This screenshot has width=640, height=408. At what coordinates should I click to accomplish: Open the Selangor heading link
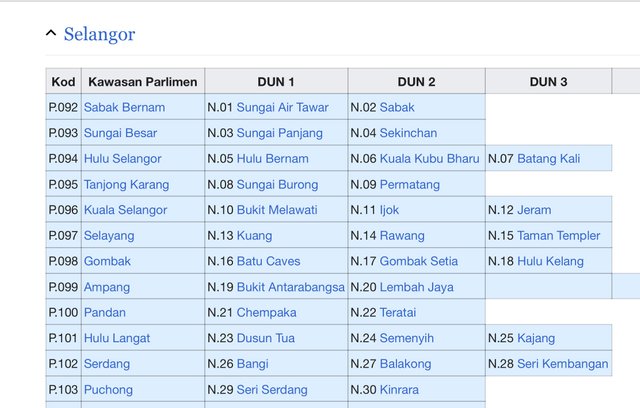(x=99, y=34)
